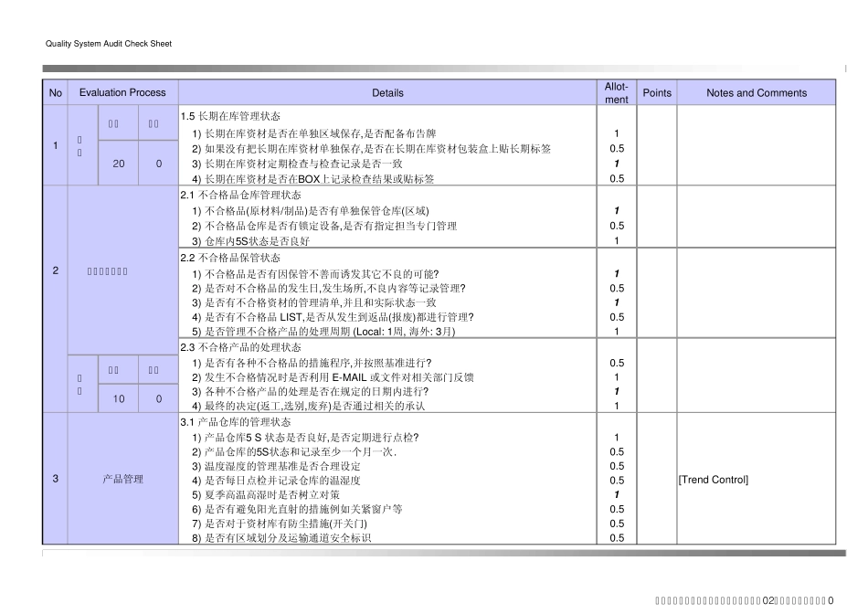Screen dimensions: 868x614
Task: Click the 'Details' column header
Action: tap(387, 93)
